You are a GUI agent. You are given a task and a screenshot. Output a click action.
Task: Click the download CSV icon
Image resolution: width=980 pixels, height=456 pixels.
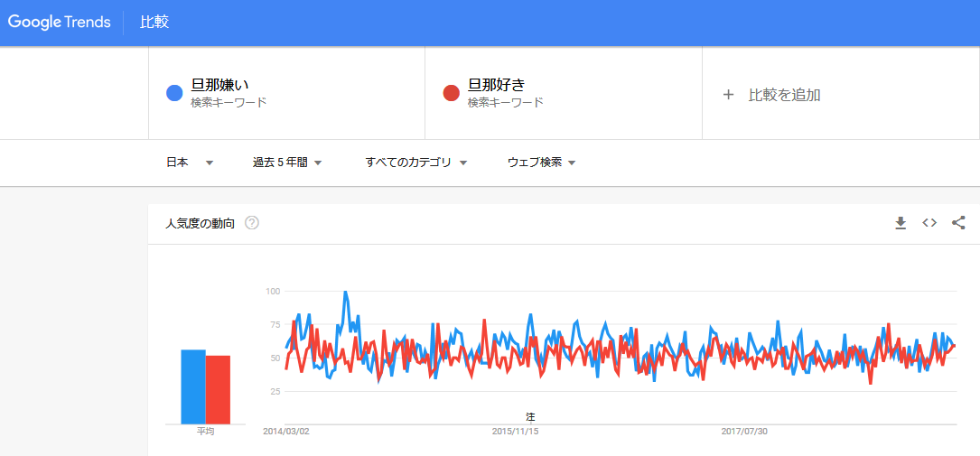coord(901,223)
